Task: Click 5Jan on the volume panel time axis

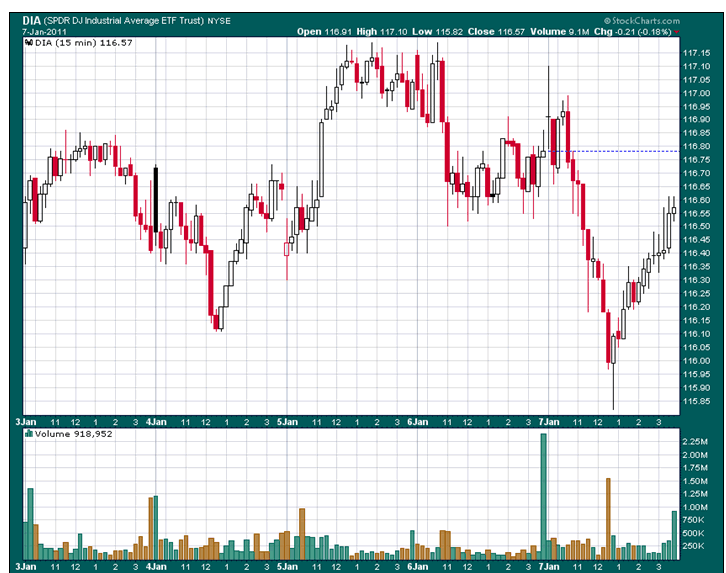Action: click(287, 567)
